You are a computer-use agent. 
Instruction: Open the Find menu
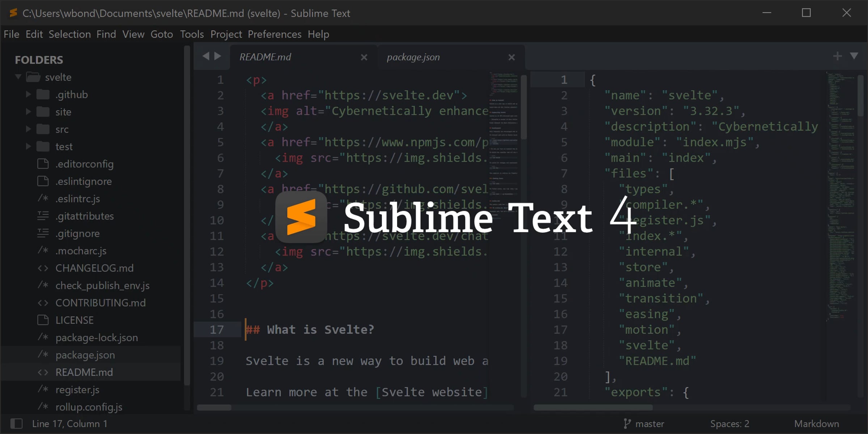point(106,34)
